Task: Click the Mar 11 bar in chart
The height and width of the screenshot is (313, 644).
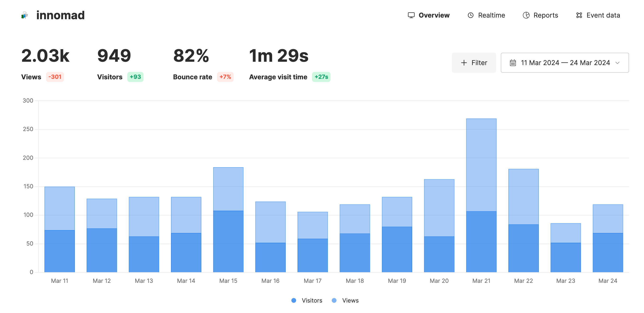Action: point(60,229)
